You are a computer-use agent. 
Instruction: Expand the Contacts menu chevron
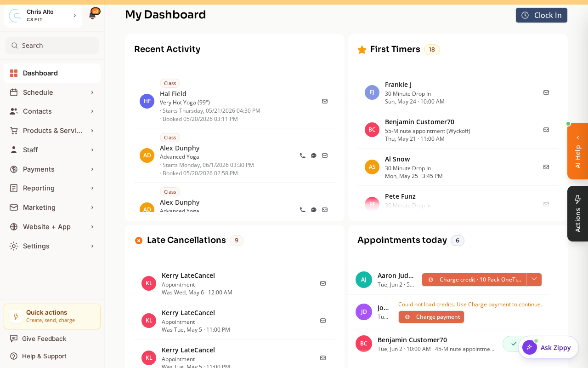92,111
